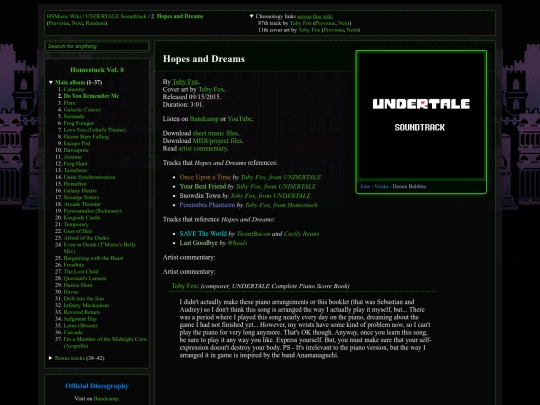Open the John art tag link
540x405 pixels.
[x=365, y=186]
